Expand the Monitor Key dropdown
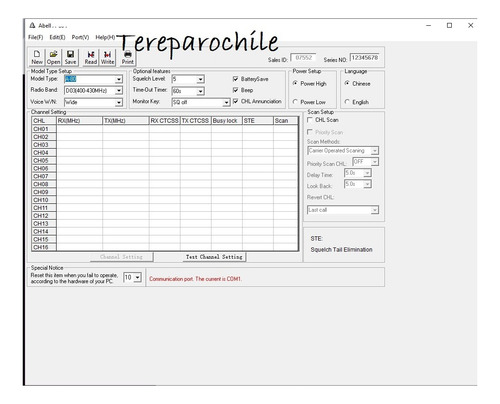 [x=226, y=102]
